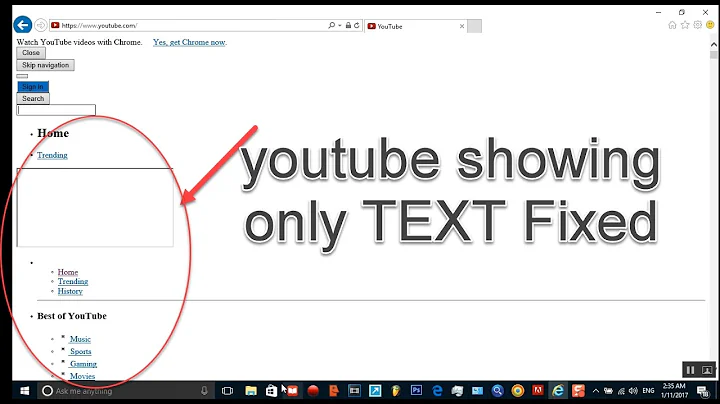Viewport: 720px width, 404px height.
Task: Pause recording via the pause overlay button
Action: tap(690, 370)
